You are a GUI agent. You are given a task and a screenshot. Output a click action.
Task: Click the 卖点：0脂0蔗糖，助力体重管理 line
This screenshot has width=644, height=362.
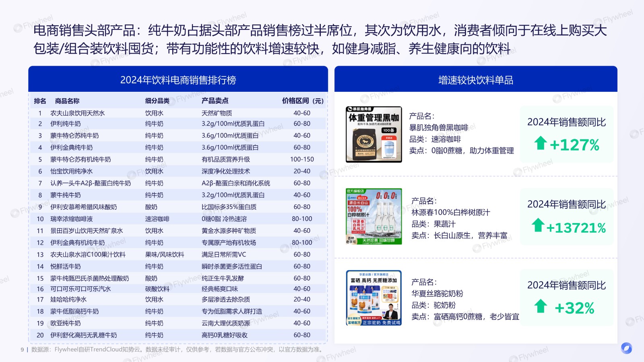(462, 151)
